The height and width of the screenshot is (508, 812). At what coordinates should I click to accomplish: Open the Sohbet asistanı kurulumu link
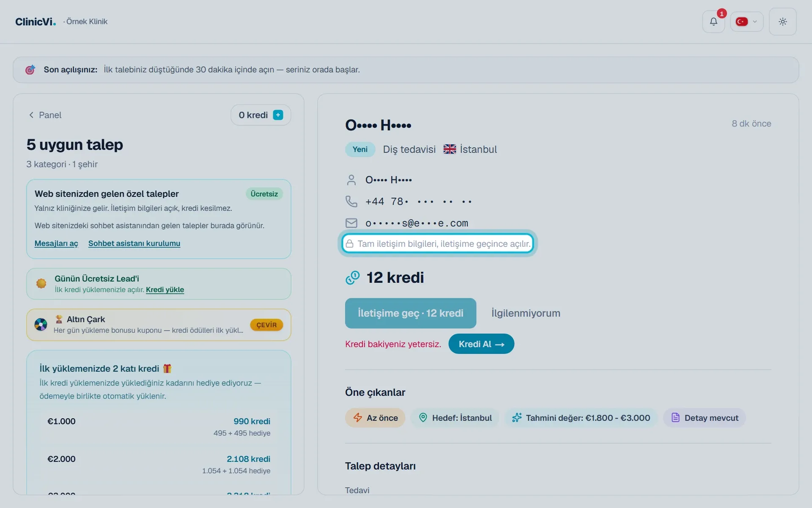point(134,243)
